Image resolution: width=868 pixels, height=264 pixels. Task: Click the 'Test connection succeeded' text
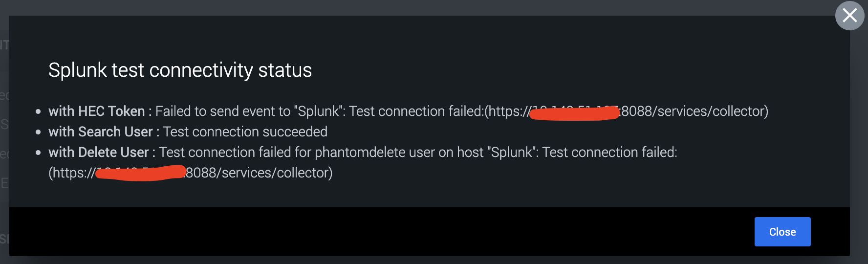[245, 132]
